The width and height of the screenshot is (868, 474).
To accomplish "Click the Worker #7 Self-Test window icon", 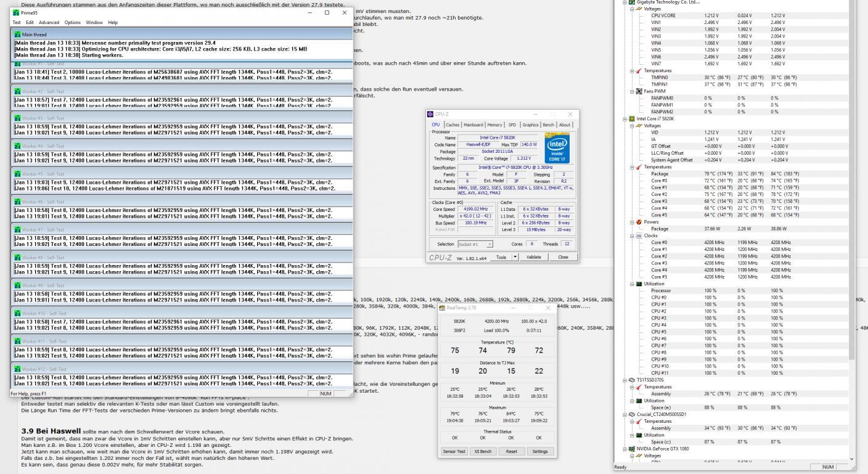I will coord(18,230).
